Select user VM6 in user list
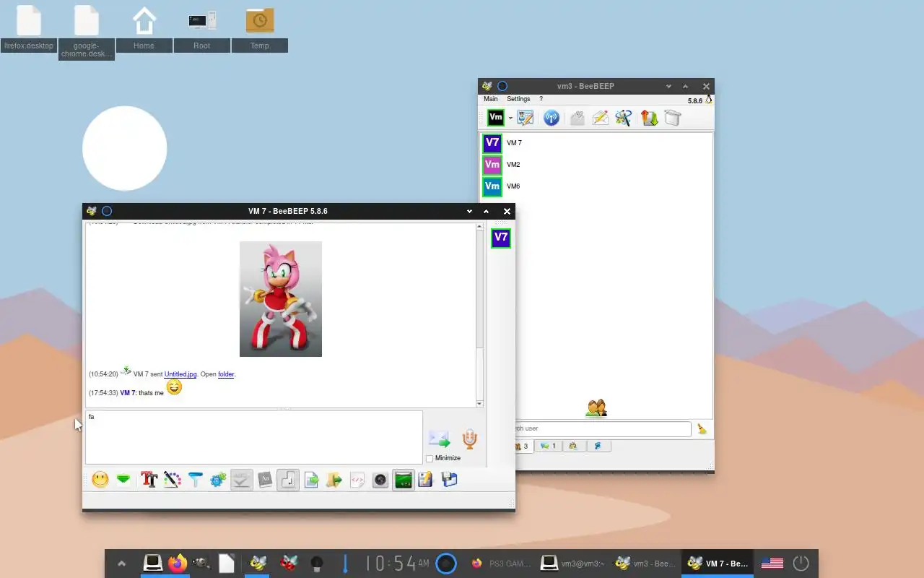 point(597,186)
